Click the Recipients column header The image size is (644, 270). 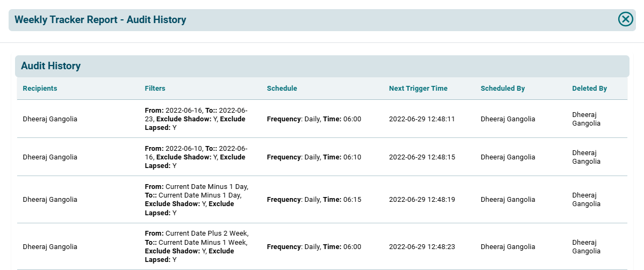tap(40, 89)
